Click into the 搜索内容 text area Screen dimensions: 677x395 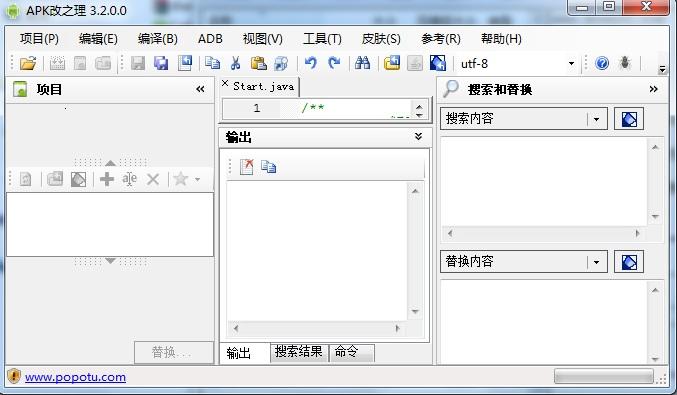tap(544, 181)
